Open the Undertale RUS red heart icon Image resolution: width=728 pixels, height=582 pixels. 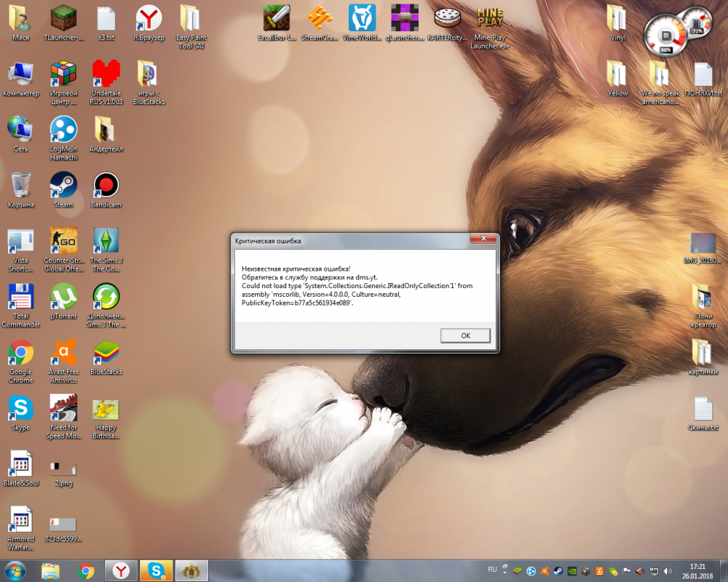(106, 73)
